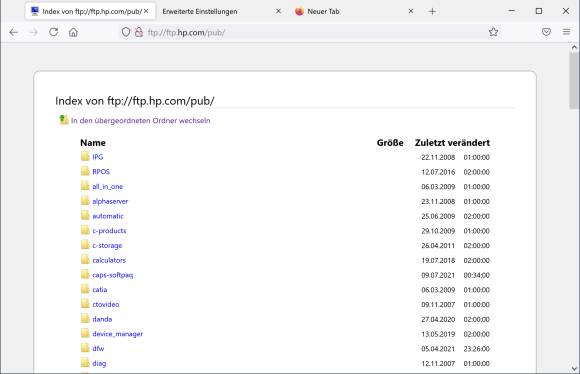This screenshot has width=580, height=374.
Task: Select the time 23:26:00 of dfw
Action: [476, 349]
